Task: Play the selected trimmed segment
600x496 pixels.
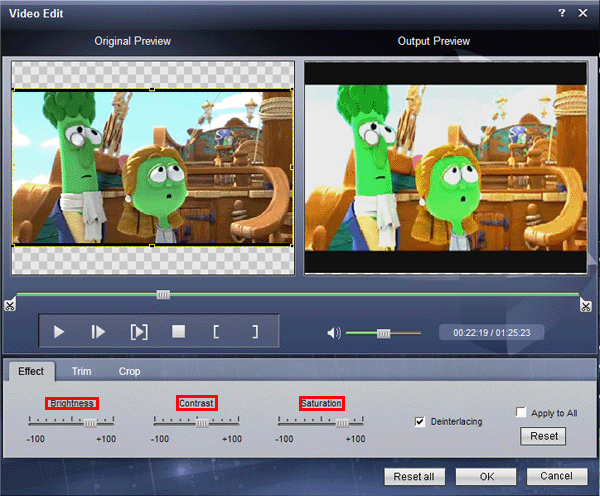Action: click(139, 332)
